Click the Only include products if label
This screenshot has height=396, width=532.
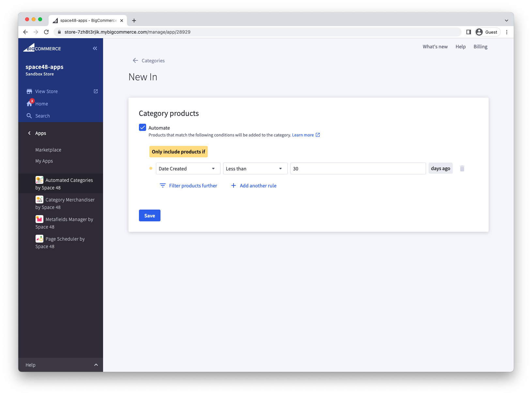[178, 151]
